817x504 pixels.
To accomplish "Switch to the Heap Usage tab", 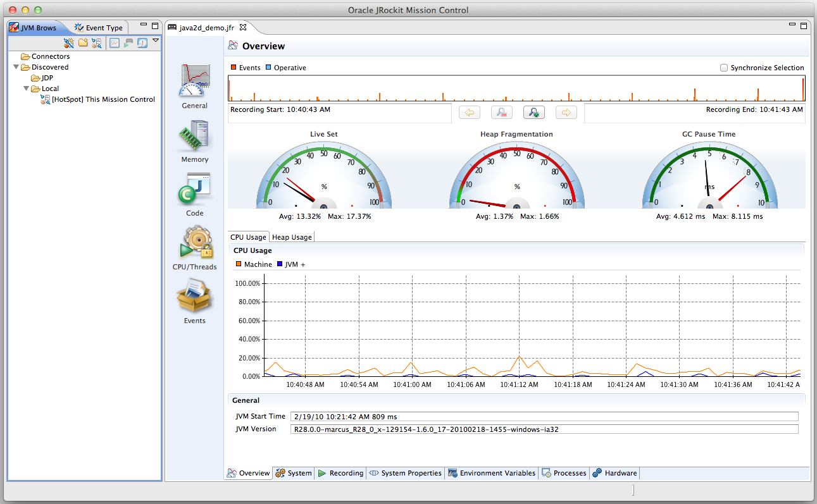I will 292,237.
